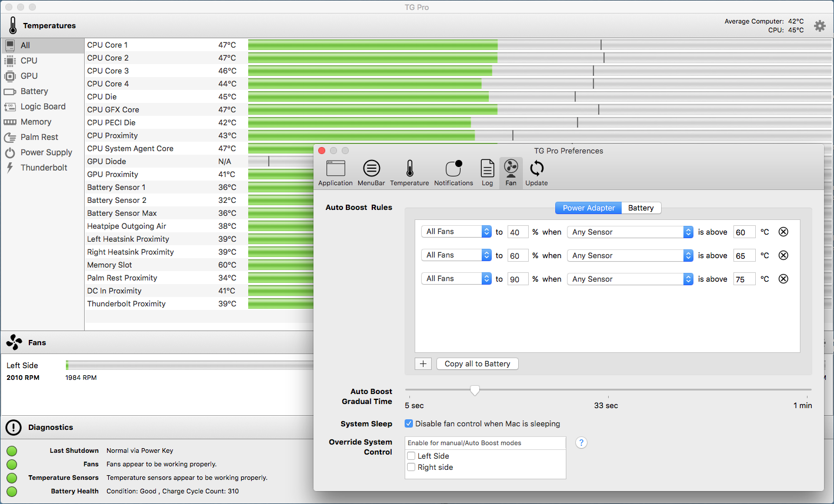Enable override for Left Side fan
The height and width of the screenshot is (504, 834).
(412, 456)
